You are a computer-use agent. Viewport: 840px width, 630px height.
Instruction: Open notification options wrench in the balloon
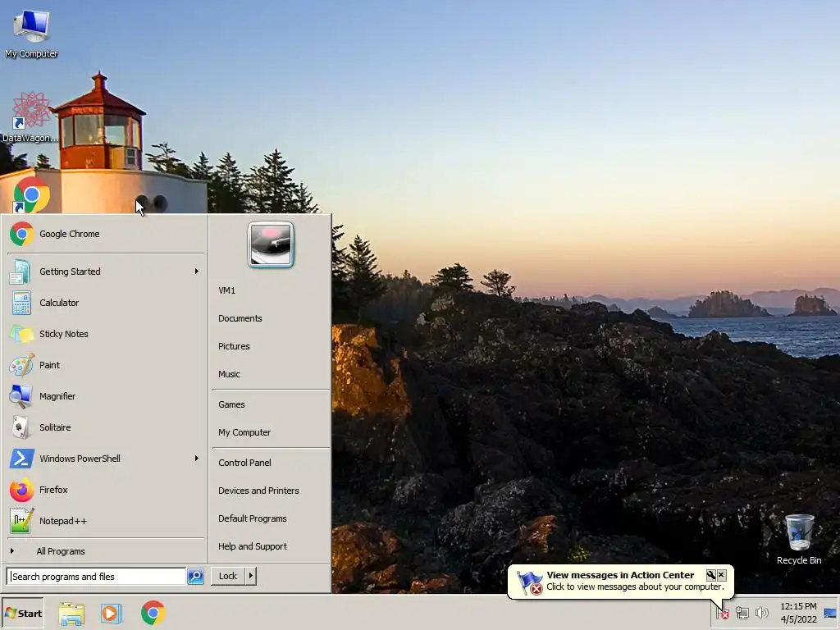[x=711, y=575]
